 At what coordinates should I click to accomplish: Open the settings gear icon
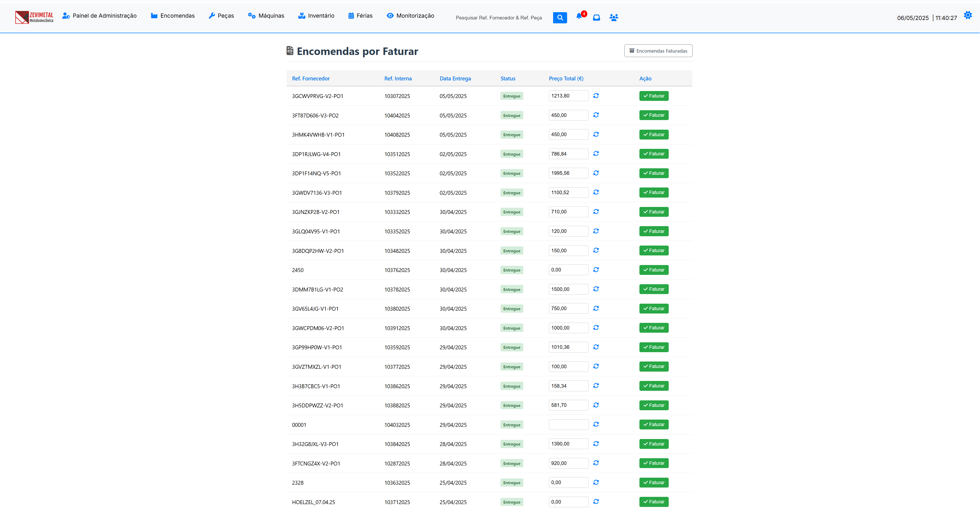[968, 15]
